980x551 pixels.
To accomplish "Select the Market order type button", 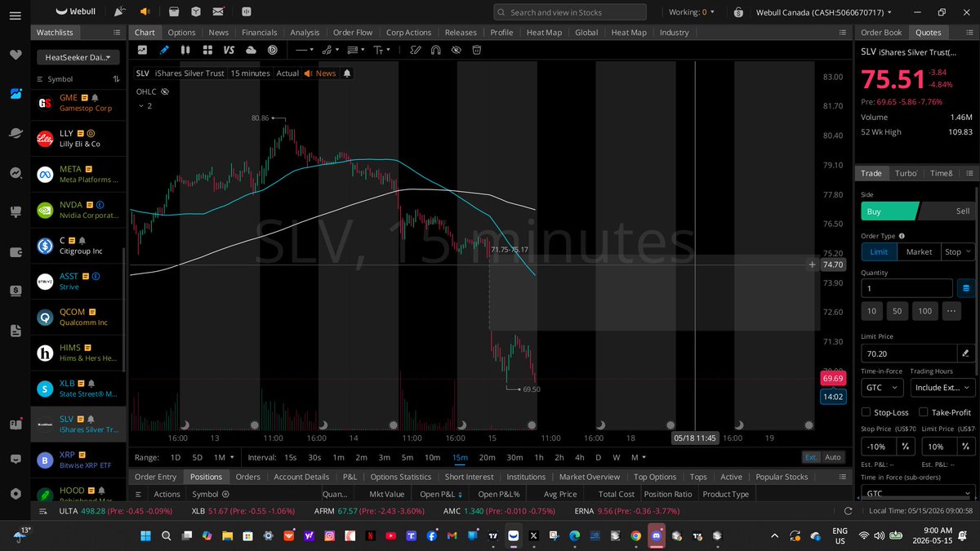I will tap(919, 251).
